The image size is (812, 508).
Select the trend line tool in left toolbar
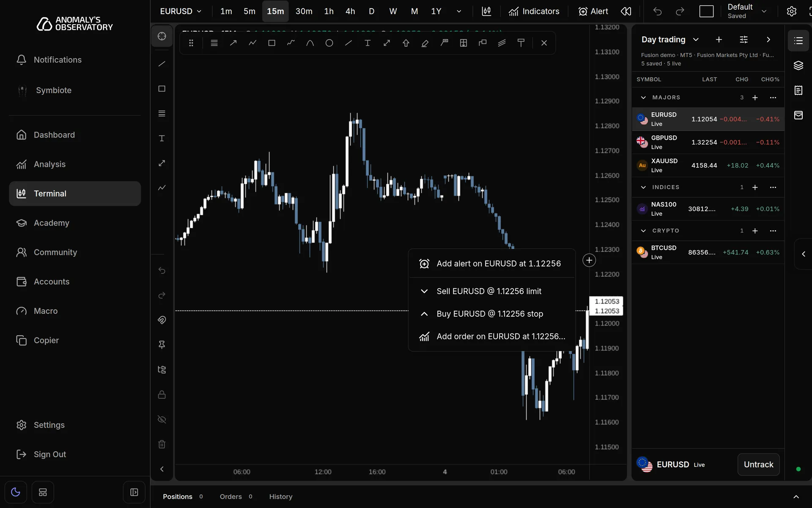162,64
